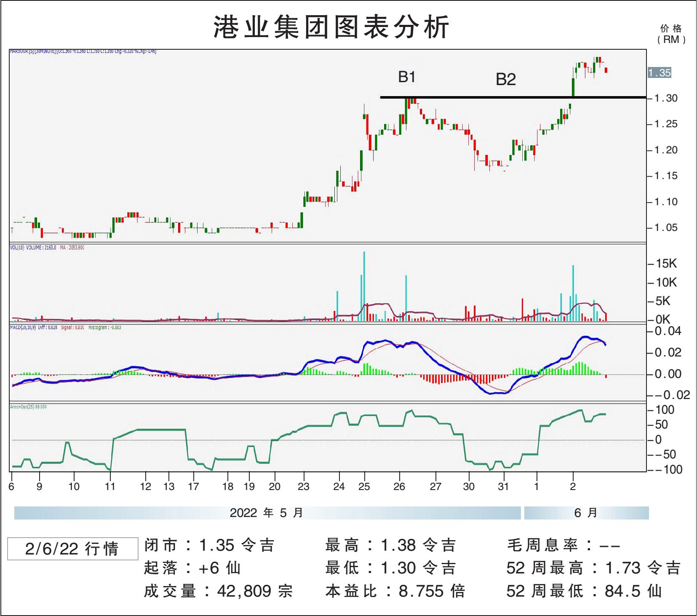Click the 成交量 42,809 宗 figure

click(x=218, y=591)
